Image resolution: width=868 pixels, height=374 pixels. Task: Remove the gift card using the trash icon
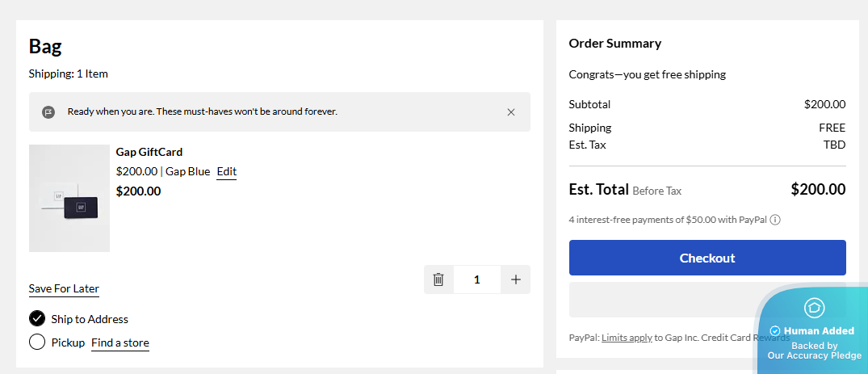[x=438, y=279]
